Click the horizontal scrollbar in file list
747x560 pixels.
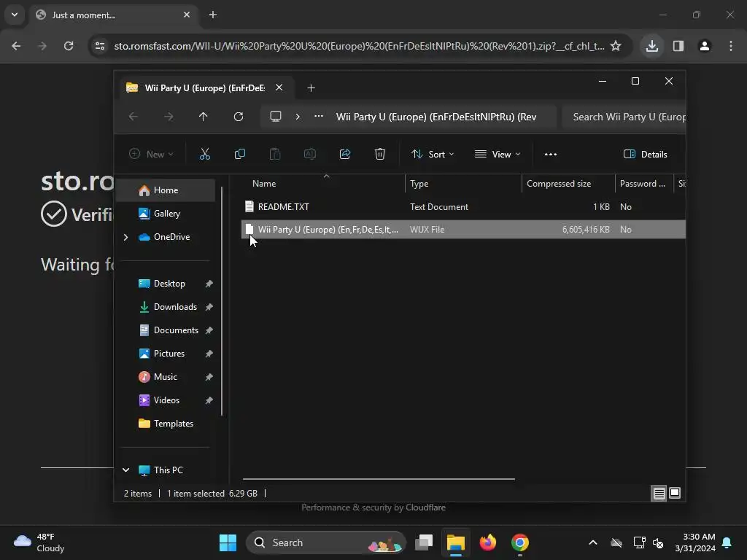[x=379, y=478]
